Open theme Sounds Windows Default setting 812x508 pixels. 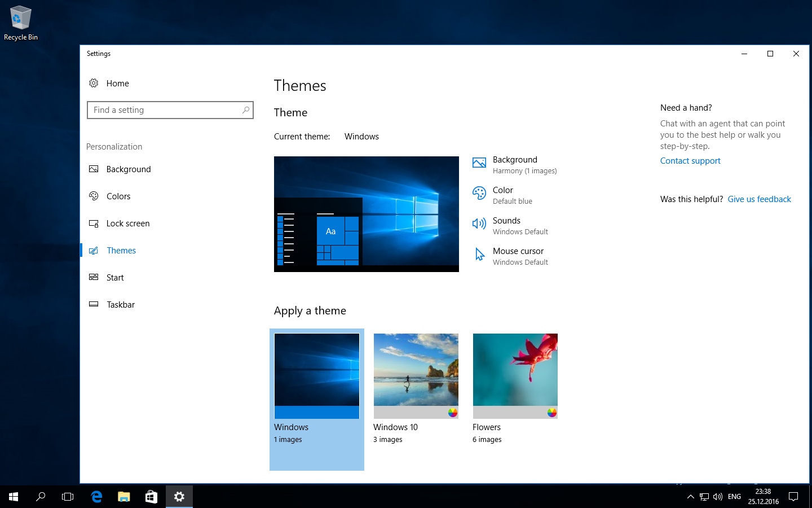coord(510,226)
